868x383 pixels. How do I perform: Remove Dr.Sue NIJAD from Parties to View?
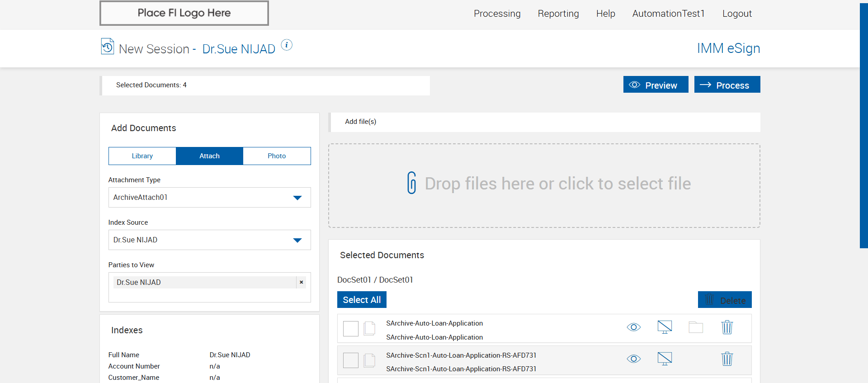[x=301, y=282]
